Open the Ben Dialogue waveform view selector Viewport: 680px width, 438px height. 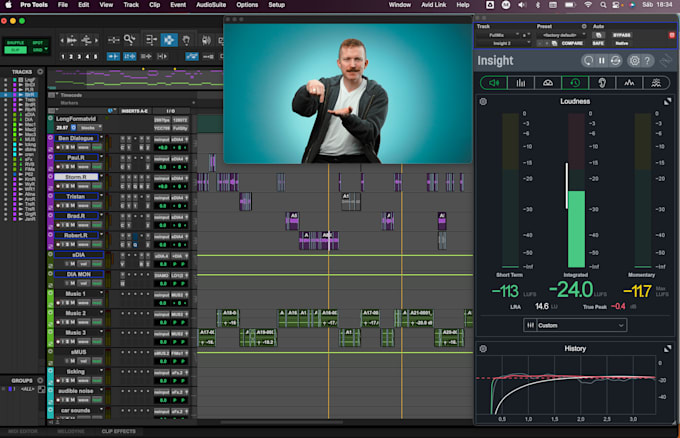click(x=84, y=147)
